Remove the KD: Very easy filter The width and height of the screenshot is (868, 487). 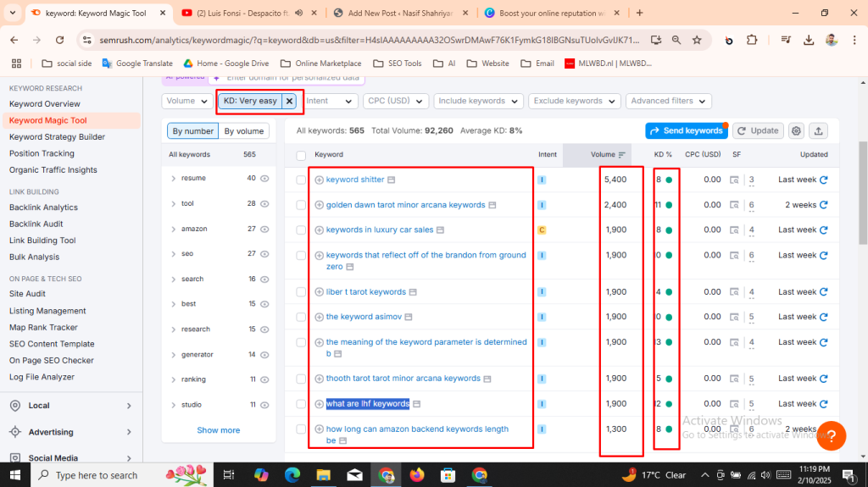tap(290, 101)
